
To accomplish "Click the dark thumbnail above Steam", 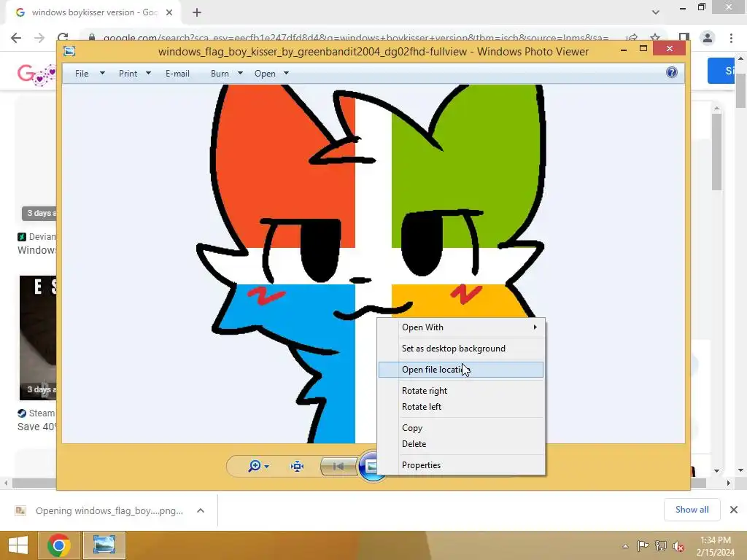I will pyautogui.click(x=38, y=338).
